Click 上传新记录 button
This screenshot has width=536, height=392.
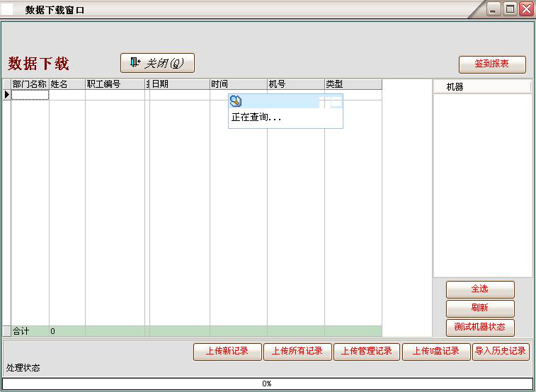(x=227, y=352)
